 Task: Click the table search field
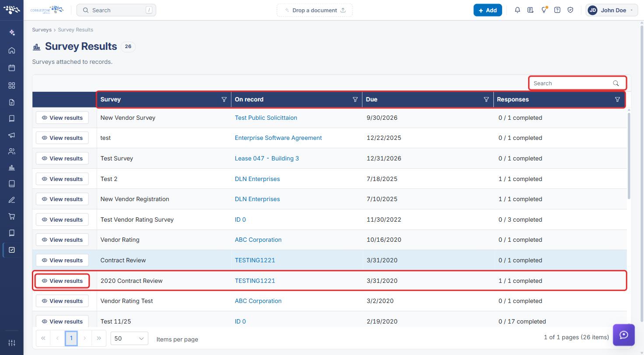(577, 83)
